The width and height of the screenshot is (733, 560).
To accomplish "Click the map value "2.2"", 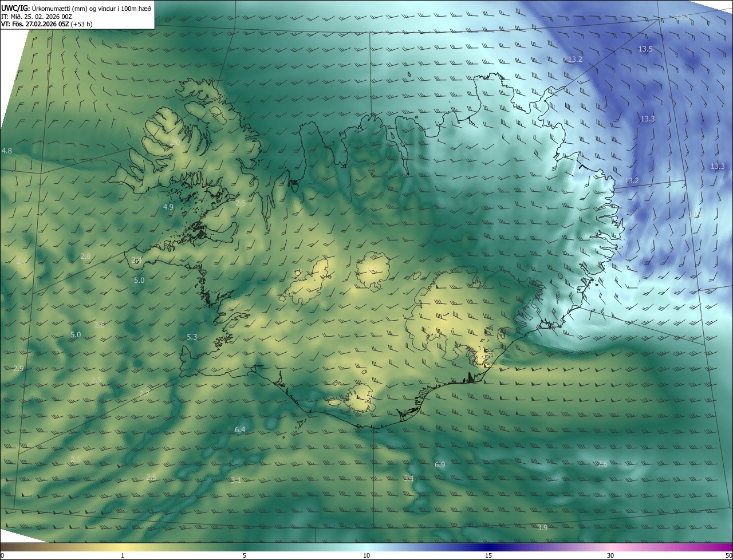I will coord(21,261).
